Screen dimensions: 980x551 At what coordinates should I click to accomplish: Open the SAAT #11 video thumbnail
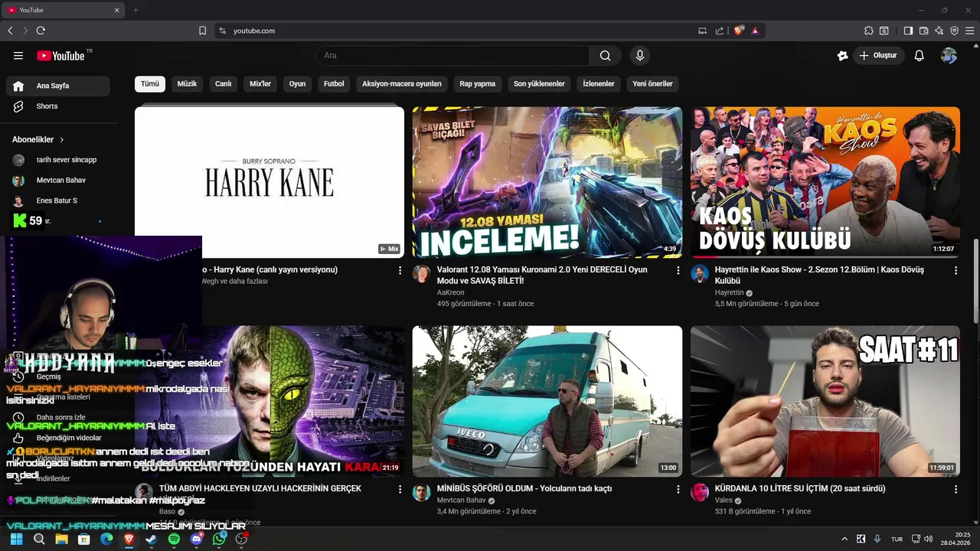coord(825,402)
